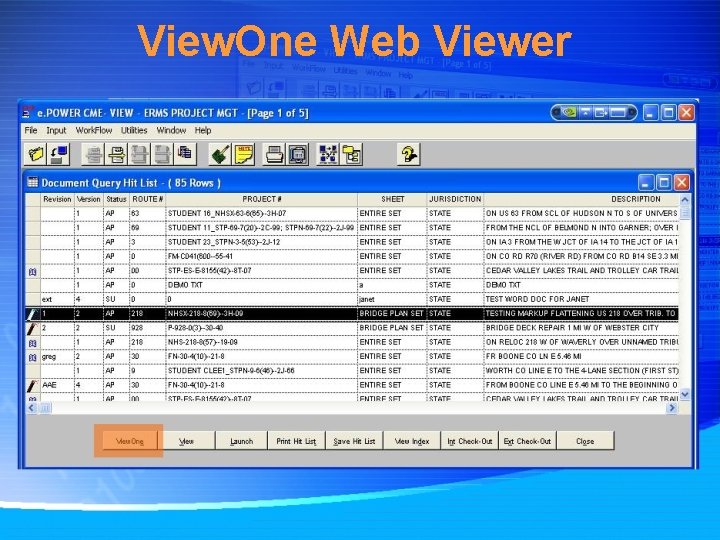
Task: Click the DESCRIPTION column header
Action: point(636,199)
